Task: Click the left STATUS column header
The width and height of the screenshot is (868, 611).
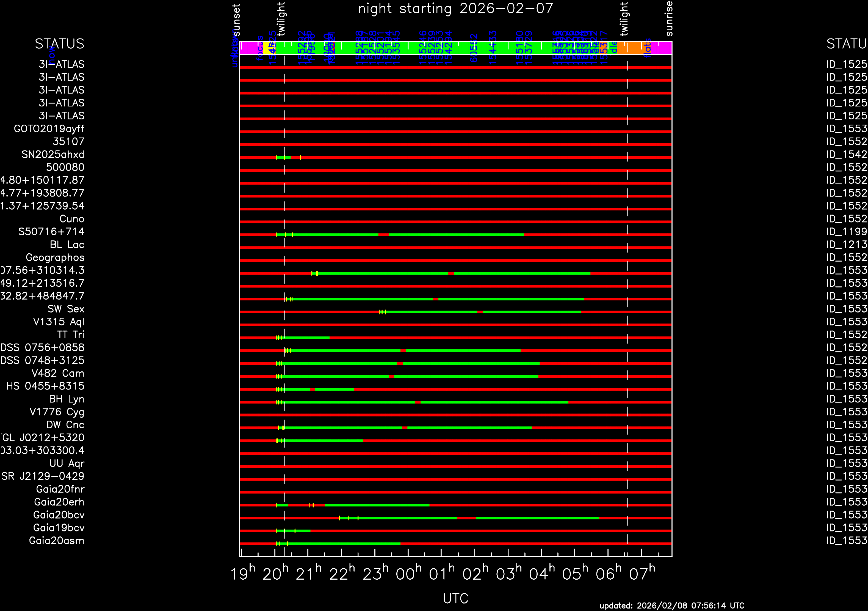Action: pyautogui.click(x=59, y=44)
